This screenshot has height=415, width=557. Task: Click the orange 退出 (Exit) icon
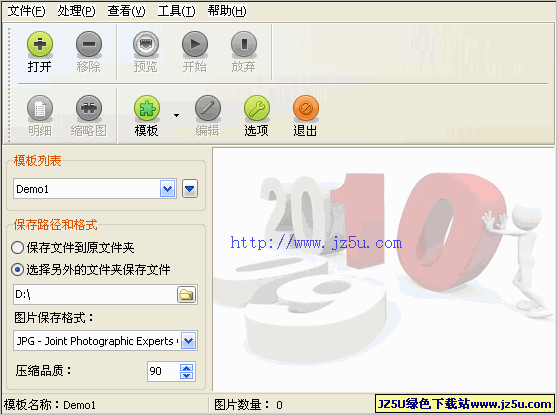[306, 108]
